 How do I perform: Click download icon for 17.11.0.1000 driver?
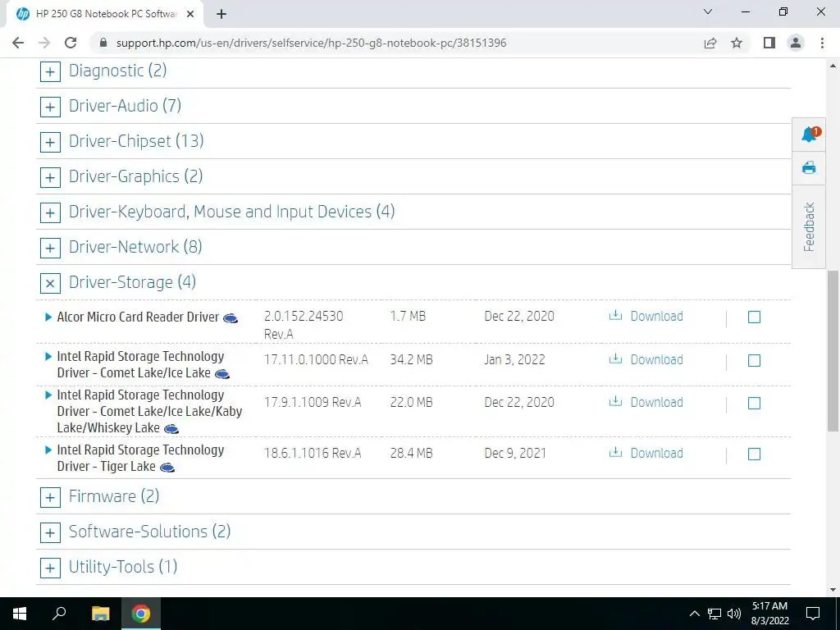pyautogui.click(x=615, y=358)
